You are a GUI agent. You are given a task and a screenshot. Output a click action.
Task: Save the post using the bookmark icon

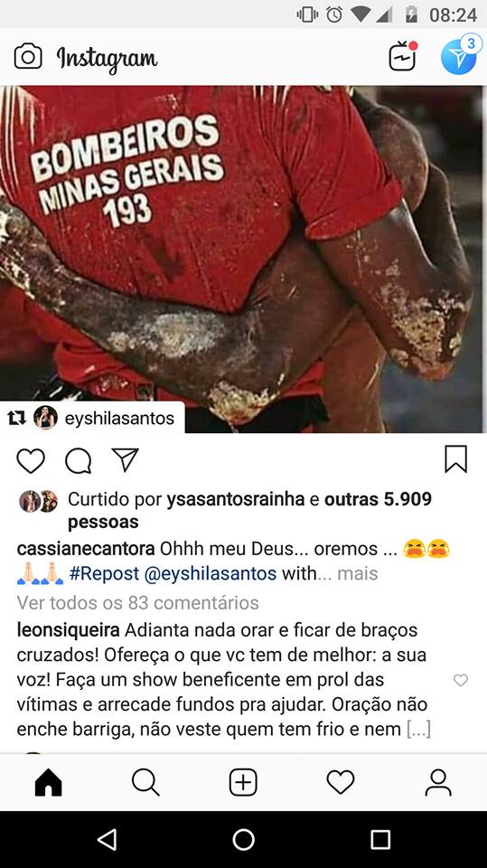456,459
